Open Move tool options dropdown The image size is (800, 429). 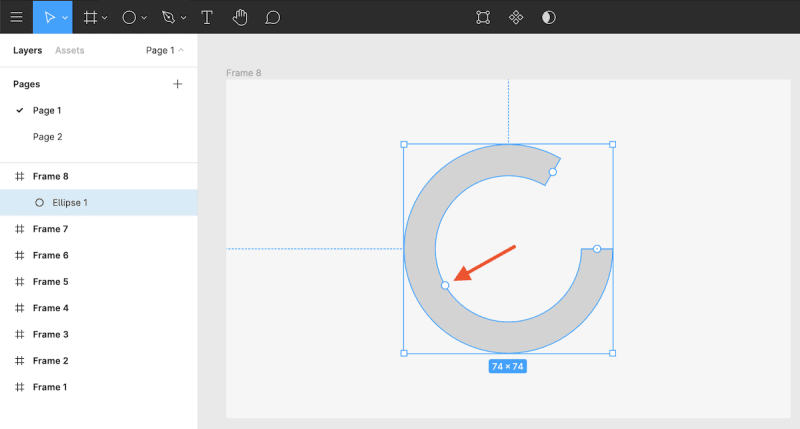(x=65, y=18)
